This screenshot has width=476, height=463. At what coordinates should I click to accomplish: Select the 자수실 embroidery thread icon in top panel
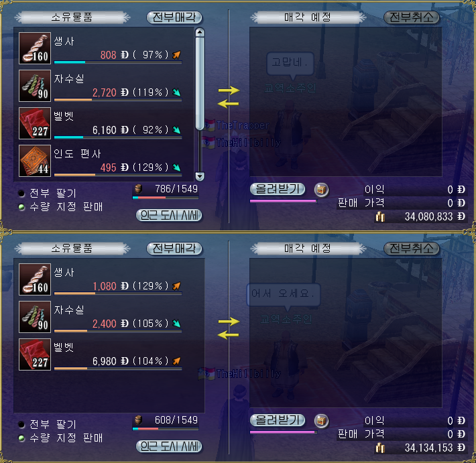coord(35,86)
